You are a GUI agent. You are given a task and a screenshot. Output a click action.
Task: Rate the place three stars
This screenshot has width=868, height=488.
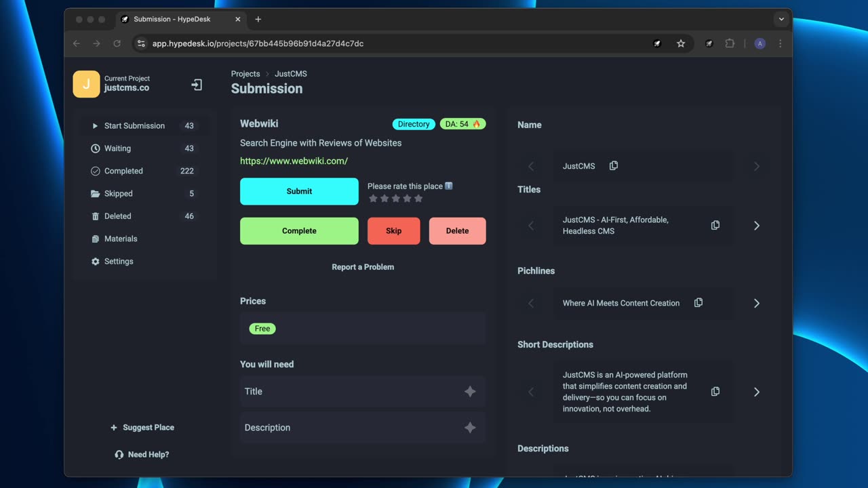tap(395, 199)
